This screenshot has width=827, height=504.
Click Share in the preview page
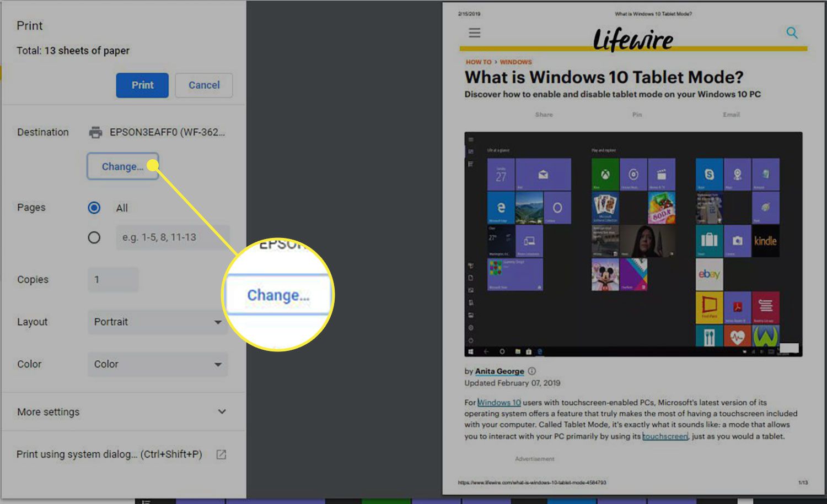tap(544, 115)
